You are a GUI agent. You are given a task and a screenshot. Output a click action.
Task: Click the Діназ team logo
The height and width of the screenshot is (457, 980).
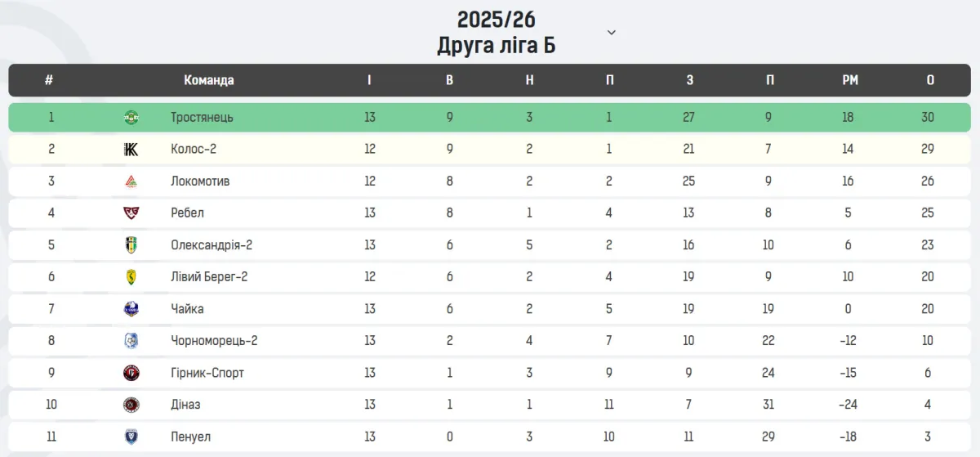pyautogui.click(x=131, y=405)
